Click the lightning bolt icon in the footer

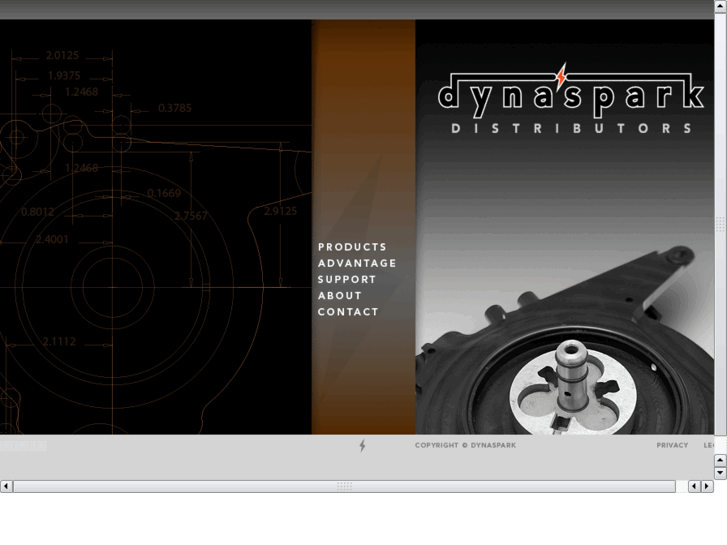(x=362, y=446)
